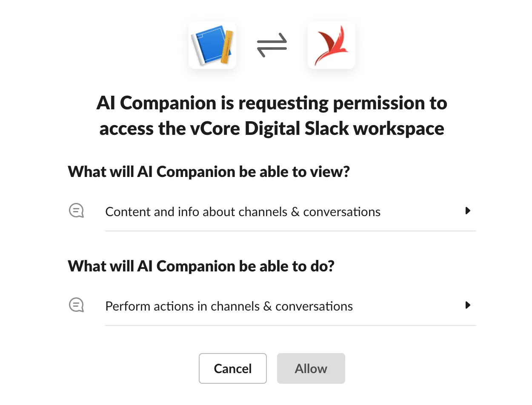Click the red AI Companion app icon
The width and height of the screenshot is (532, 405).
[x=331, y=45]
